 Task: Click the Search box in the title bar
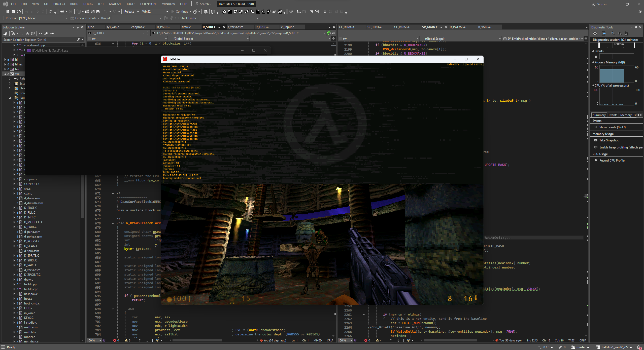click(x=204, y=4)
